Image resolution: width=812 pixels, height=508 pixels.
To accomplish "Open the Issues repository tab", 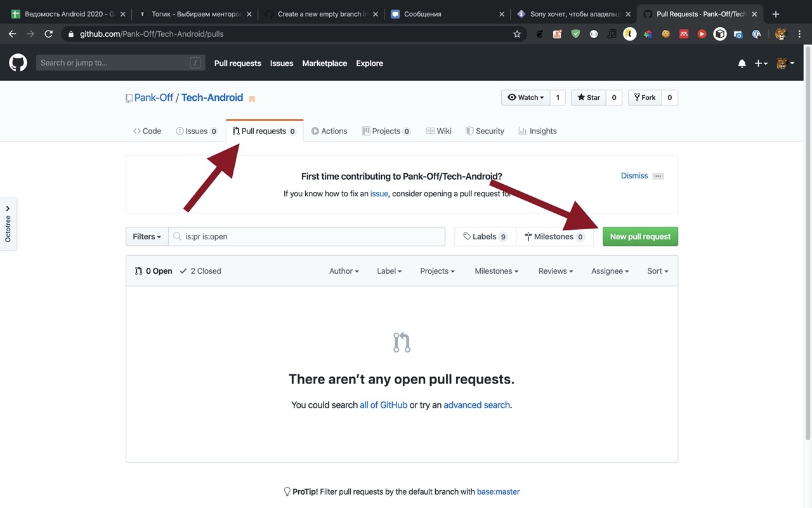I will pos(197,131).
